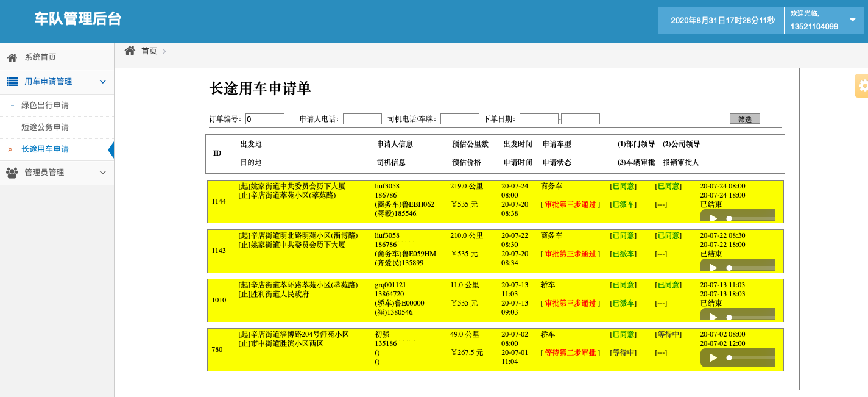Click [止]胜利街道人民政府 destination text
This screenshot has width=868, height=397.
pos(273,294)
